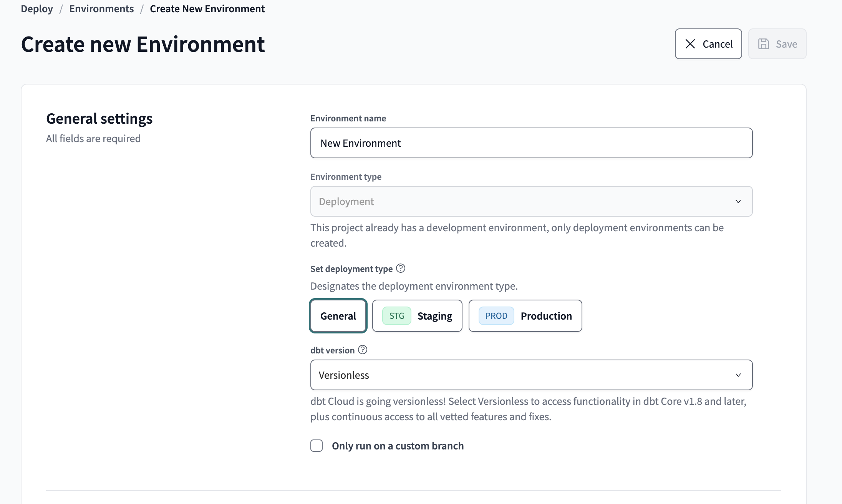Enable Only run on a custom branch
This screenshot has width=842, height=504.
coord(316,446)
